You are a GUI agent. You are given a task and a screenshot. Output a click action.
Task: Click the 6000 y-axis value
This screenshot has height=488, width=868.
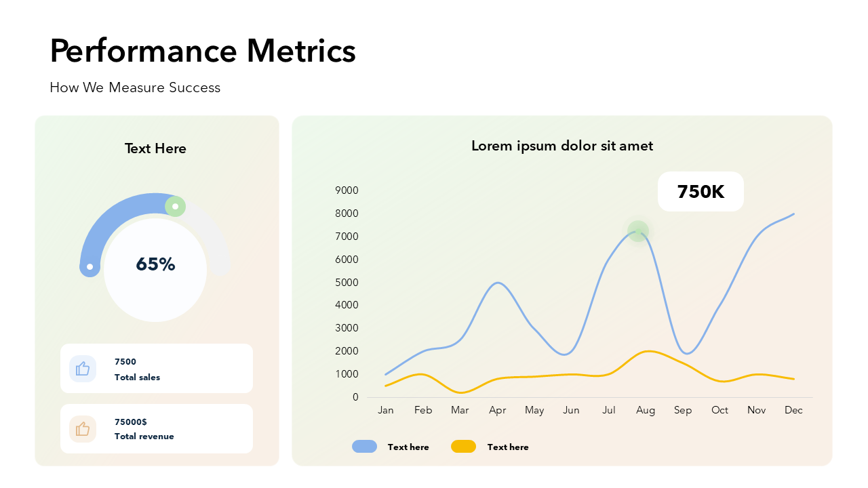coord(347,260)
